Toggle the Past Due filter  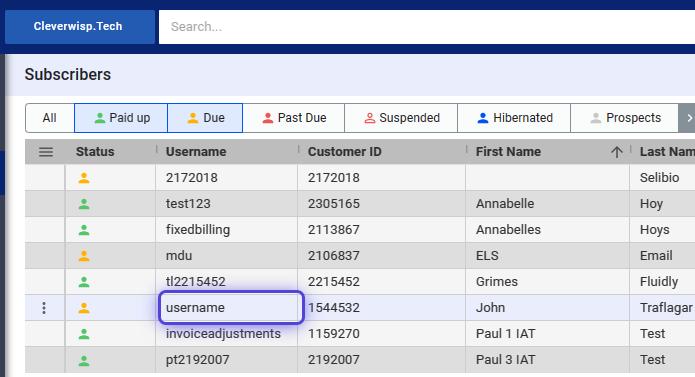(x=293, y=118)
